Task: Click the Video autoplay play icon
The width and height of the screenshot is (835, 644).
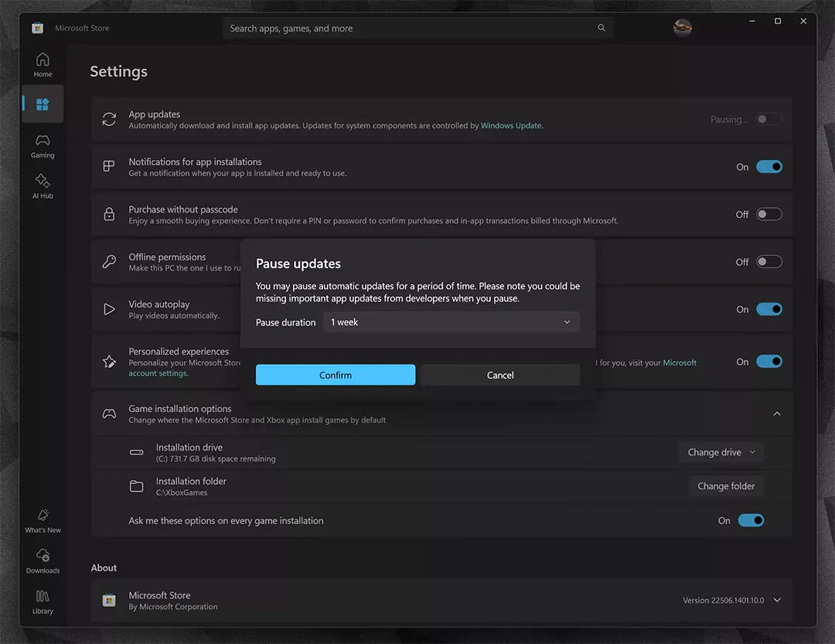Action: point(108,309)
